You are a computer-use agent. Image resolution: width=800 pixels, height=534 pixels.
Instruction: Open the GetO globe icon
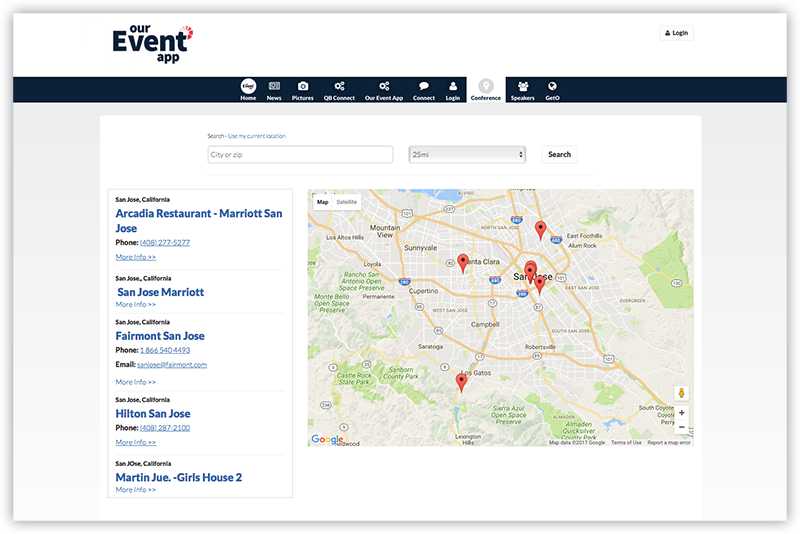tap(552, 90)
